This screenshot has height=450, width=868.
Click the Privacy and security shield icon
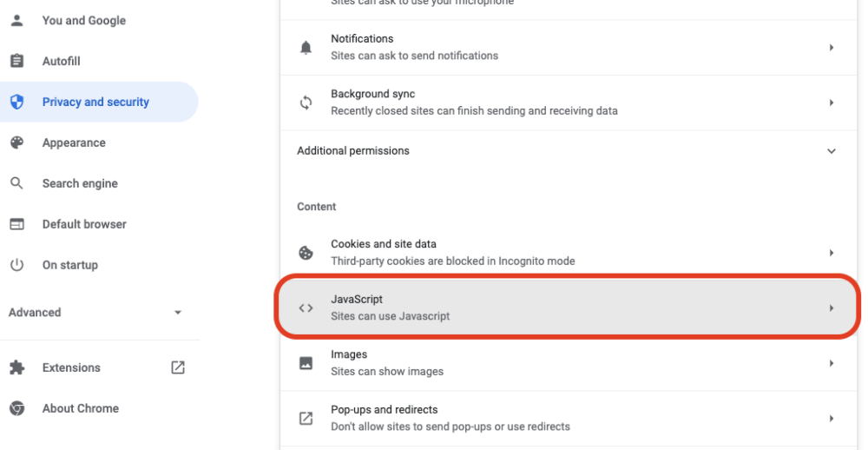(x=17, y=102)
